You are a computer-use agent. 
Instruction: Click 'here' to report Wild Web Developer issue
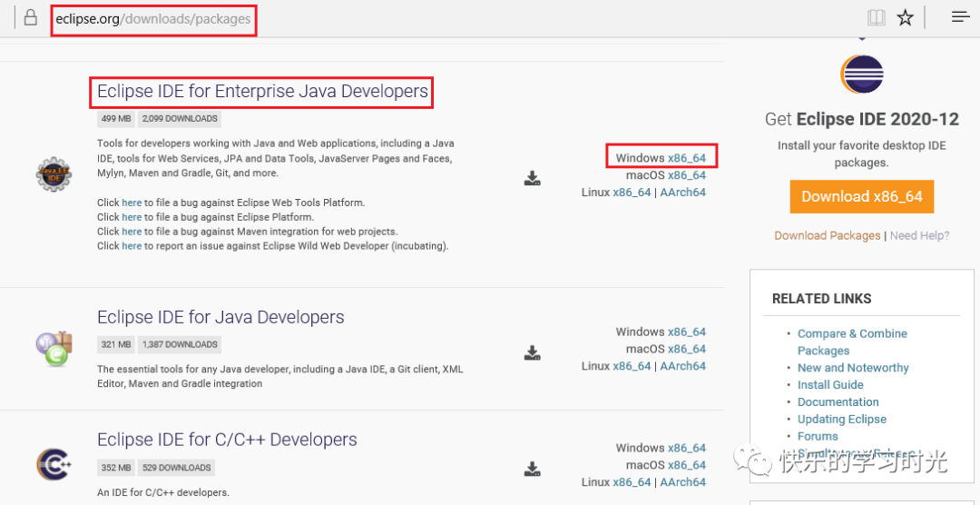point(132,246)
